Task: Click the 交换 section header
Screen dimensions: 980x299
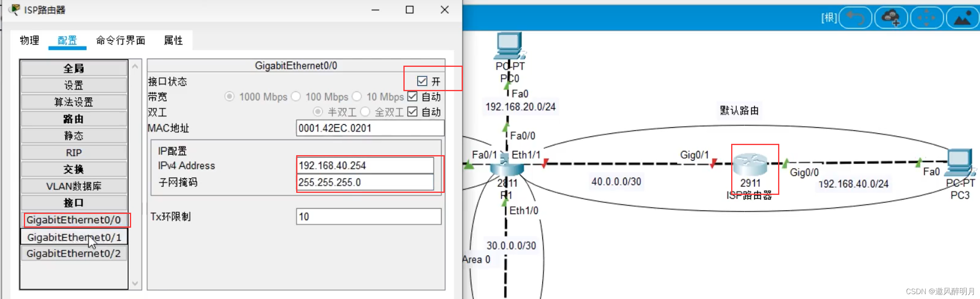Action: click(x=74, y=169)
